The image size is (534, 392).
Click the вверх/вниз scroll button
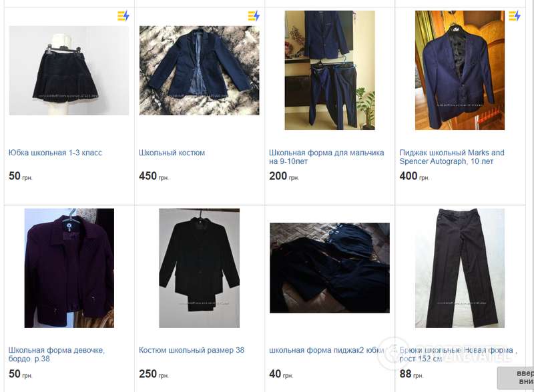tap(515, 377)
